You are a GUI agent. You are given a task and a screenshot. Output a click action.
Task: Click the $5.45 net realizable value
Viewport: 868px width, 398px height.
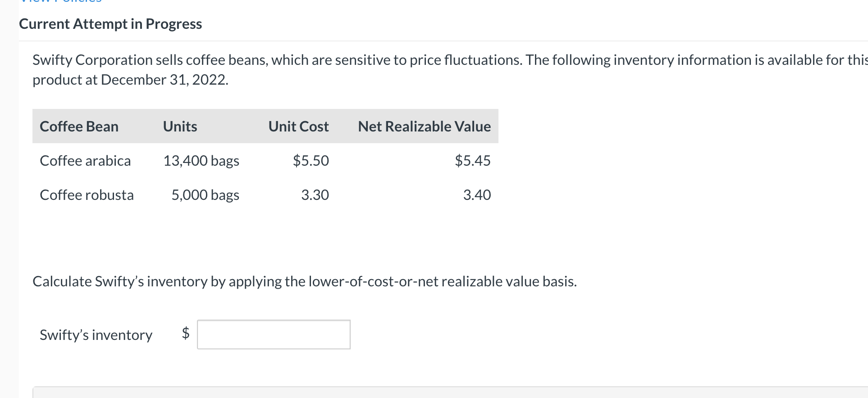[472, 161]
